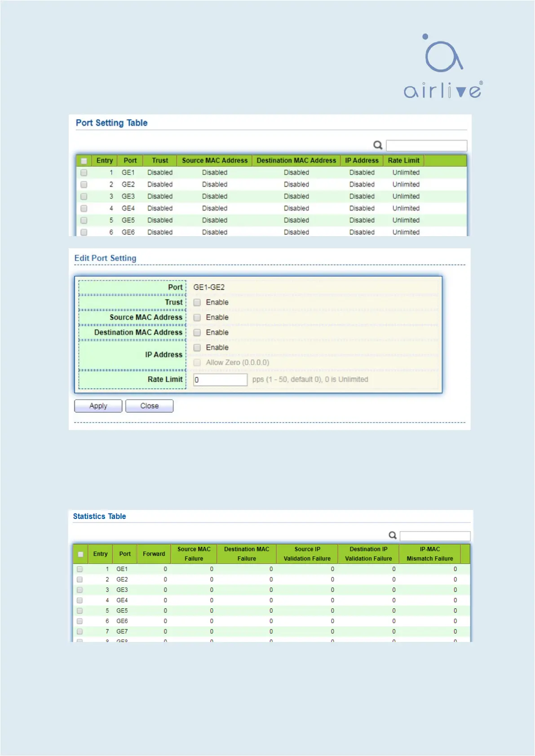Enable the Trust option checkbox
Screen dimensions: 535x756
click(197, 303)
